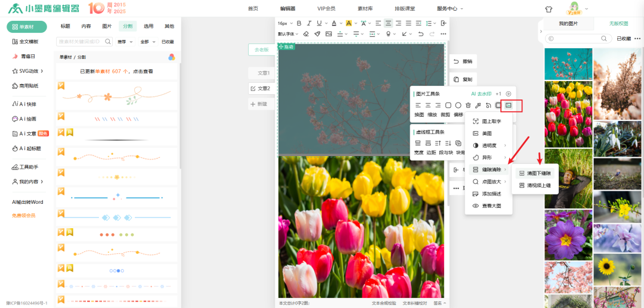The height and width of the screenshot is (308, 644).
Task: Expand the line spacing dropdown arrow
Action: coord(435,23)
